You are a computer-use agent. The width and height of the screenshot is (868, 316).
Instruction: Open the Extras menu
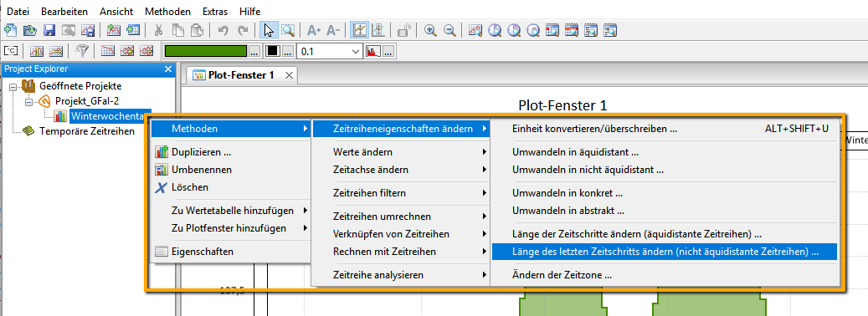coord(215,11)
